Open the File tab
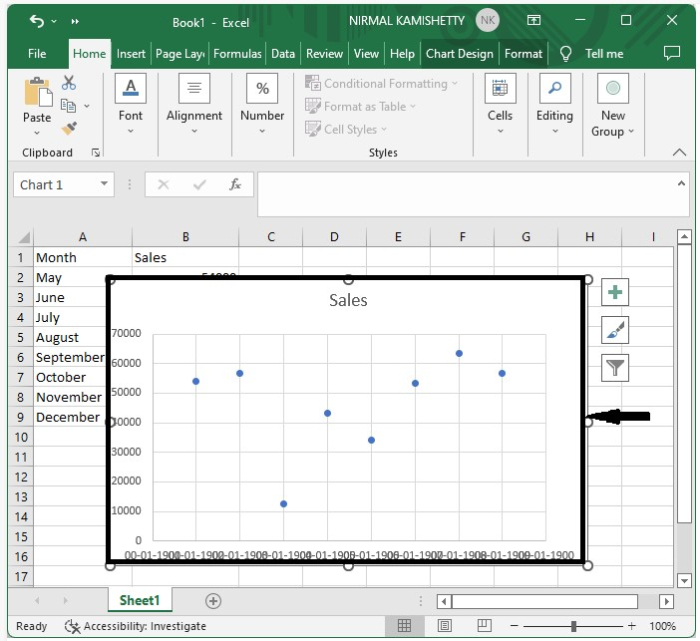 (x=37, y=54)
